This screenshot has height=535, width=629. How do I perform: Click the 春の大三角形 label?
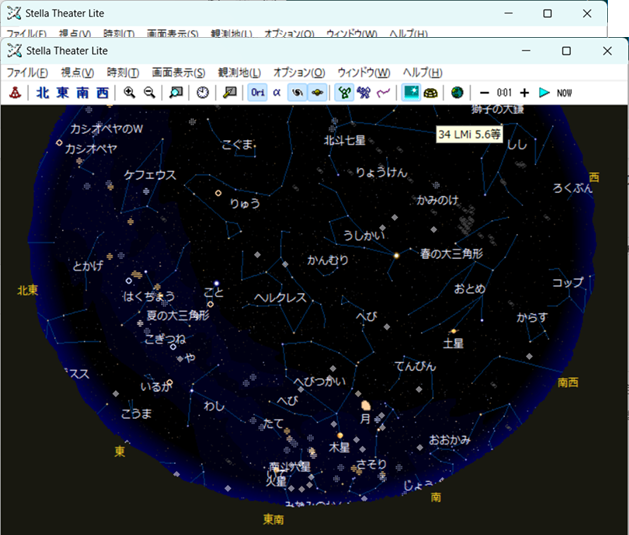[x=451, y=253]
